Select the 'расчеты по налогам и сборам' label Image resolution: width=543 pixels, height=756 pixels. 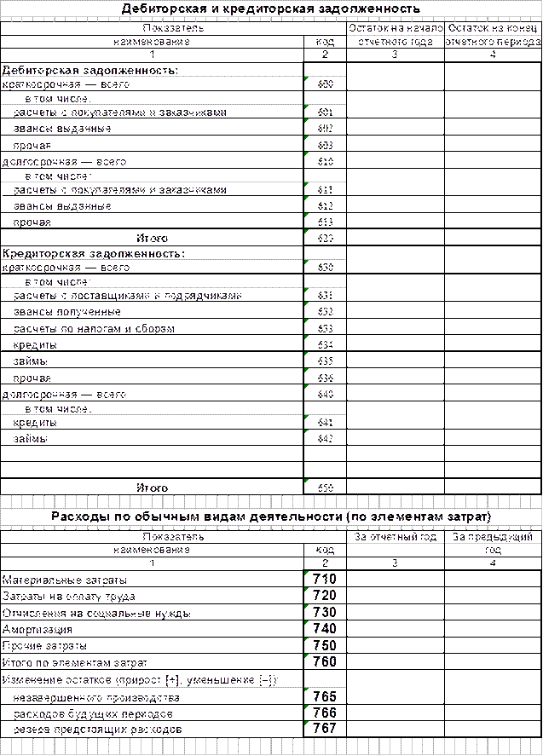[94, 329]
